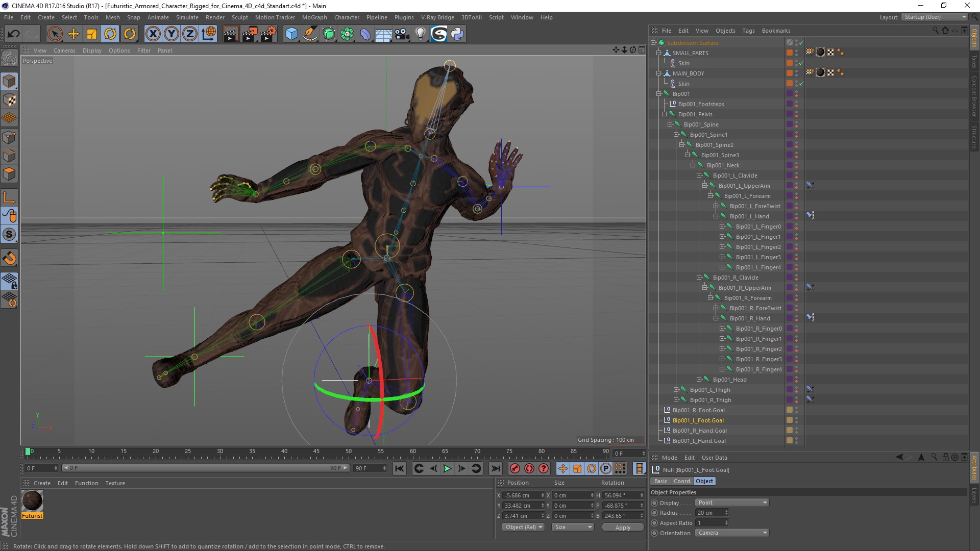Collapse the Subdivision Surface node

pyautogui.click(x=653, y=43)
